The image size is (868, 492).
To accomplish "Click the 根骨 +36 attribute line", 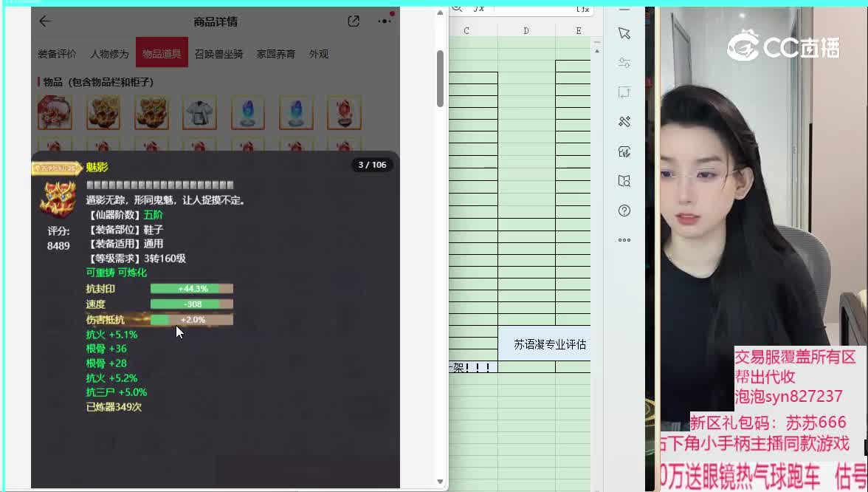I will (x=106, y=349).
